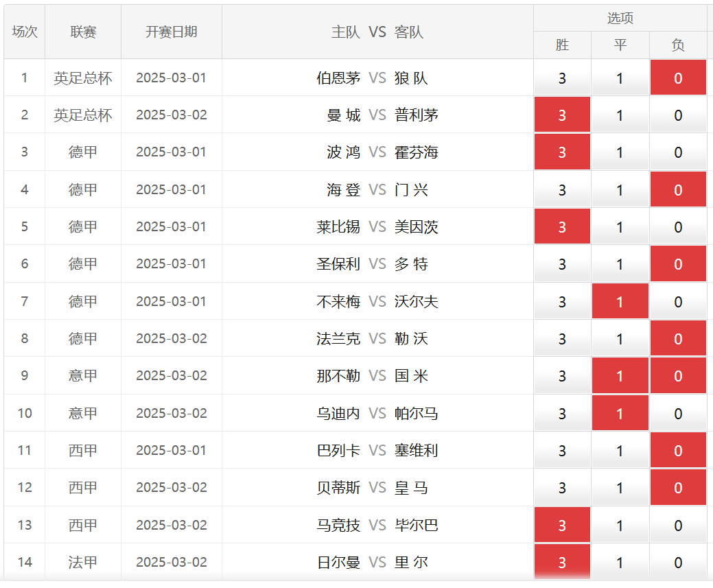Select 负 (0) for 日尔曼 VS 里尔
The height and width of the screenshot is (588, 713).
pyautogui.click(x=678, y=562)
